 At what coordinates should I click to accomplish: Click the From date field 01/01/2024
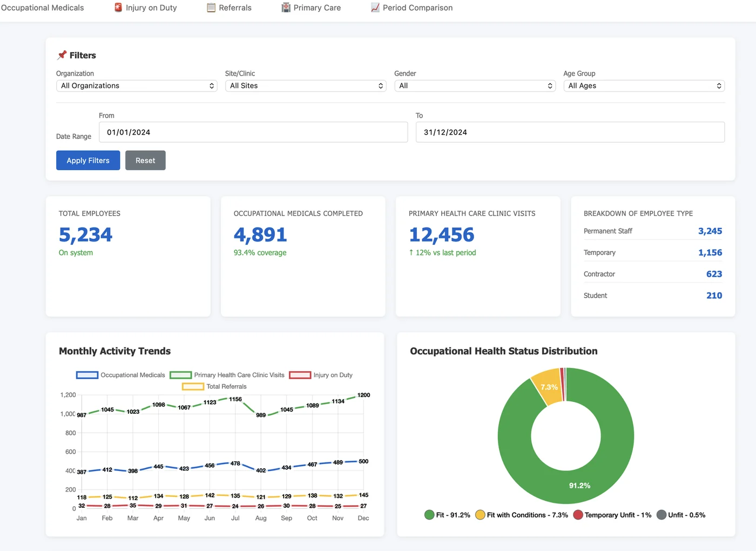tap(253, 132)
